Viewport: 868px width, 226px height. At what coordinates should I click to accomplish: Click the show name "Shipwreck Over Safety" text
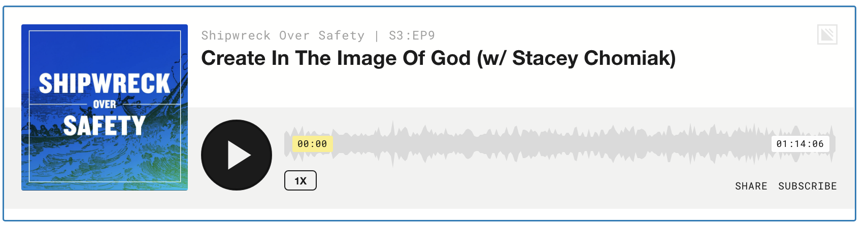[282, 35]
